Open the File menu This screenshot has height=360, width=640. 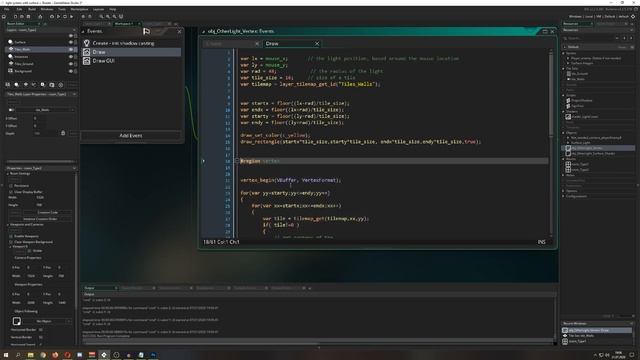click(7, 9)
